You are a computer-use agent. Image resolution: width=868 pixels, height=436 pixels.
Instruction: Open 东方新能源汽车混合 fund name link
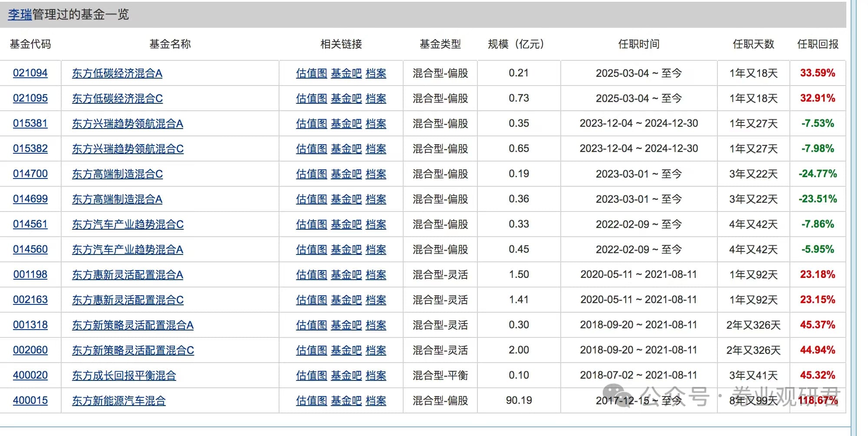(x=119, y=401)
